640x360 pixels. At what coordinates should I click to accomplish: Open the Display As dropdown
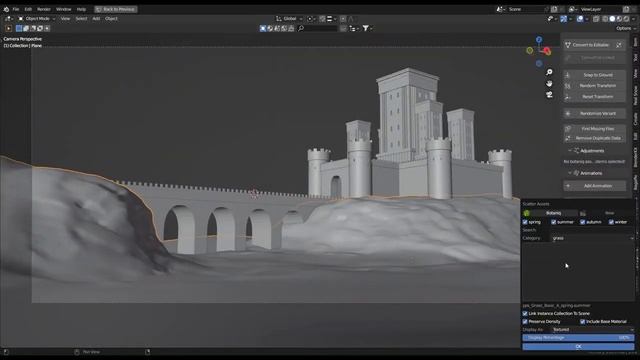593,330
